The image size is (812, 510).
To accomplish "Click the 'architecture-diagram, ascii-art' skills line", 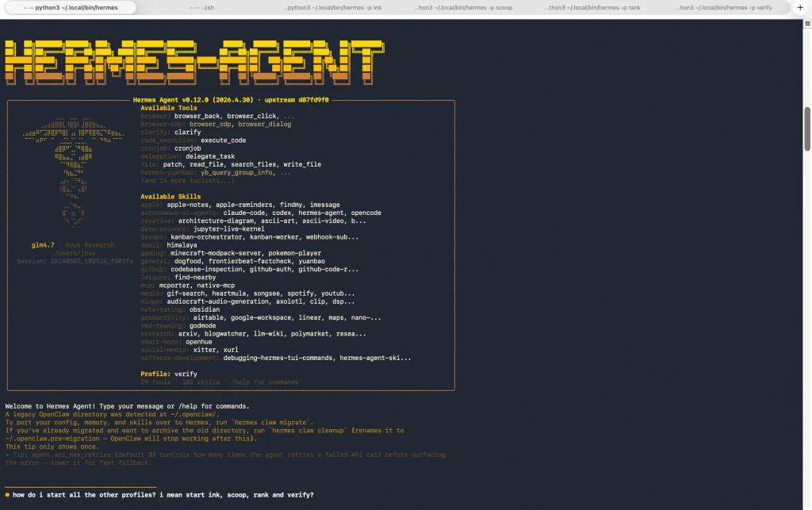I will (253, 221).
